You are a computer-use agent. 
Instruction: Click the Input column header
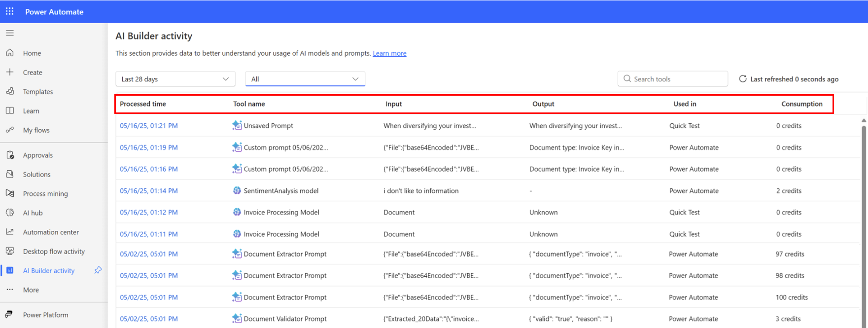(394, 104)
